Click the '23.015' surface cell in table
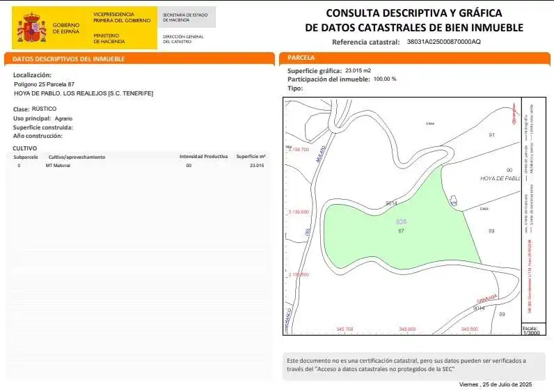Viewport: 554px width, 392px height. click(x=257, y=166)
